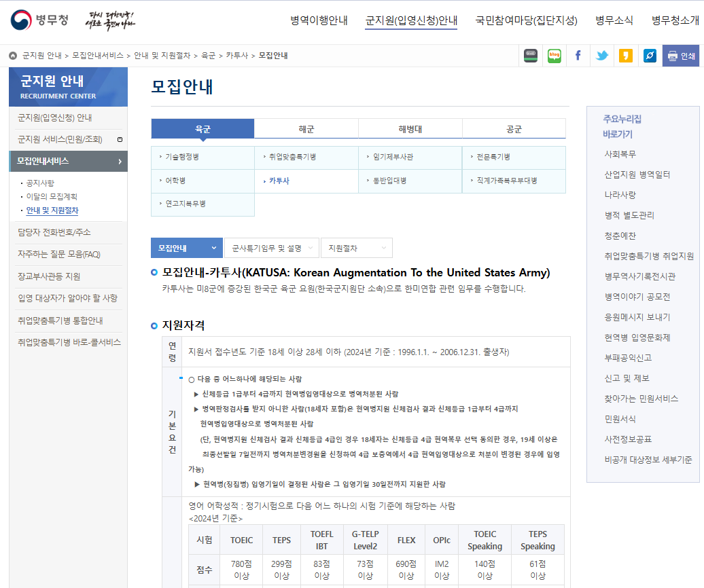Expand the 지원절차 dropdown

click(356, 249)
